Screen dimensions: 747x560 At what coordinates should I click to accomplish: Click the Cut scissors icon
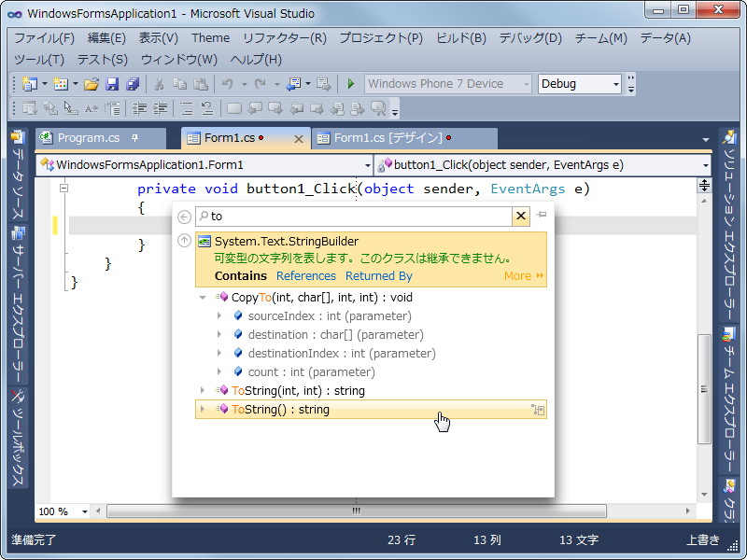click(x=159, y=84)
